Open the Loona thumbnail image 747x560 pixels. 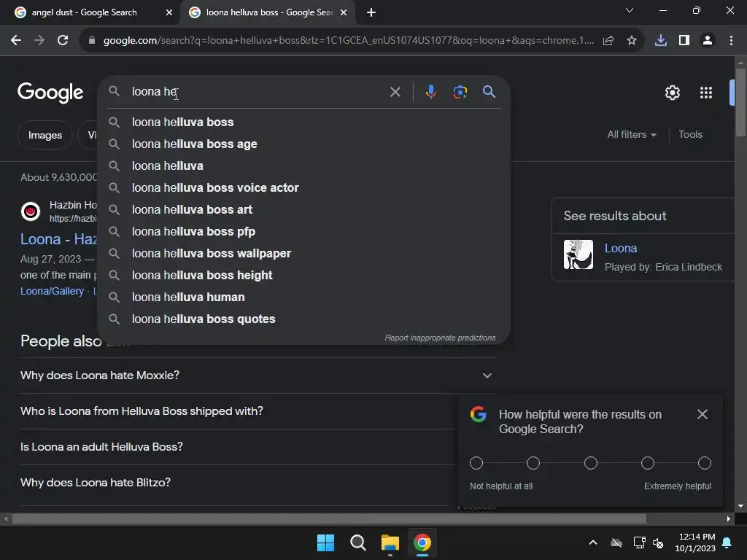pos(578,254)
